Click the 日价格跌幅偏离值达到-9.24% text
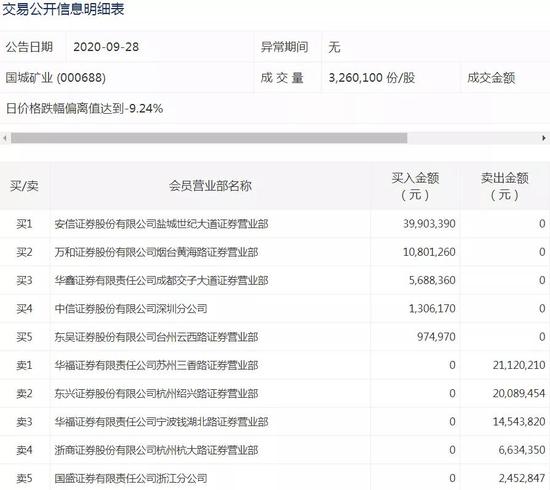The height and width of the screenshot is (490, 550). [84, 109]
